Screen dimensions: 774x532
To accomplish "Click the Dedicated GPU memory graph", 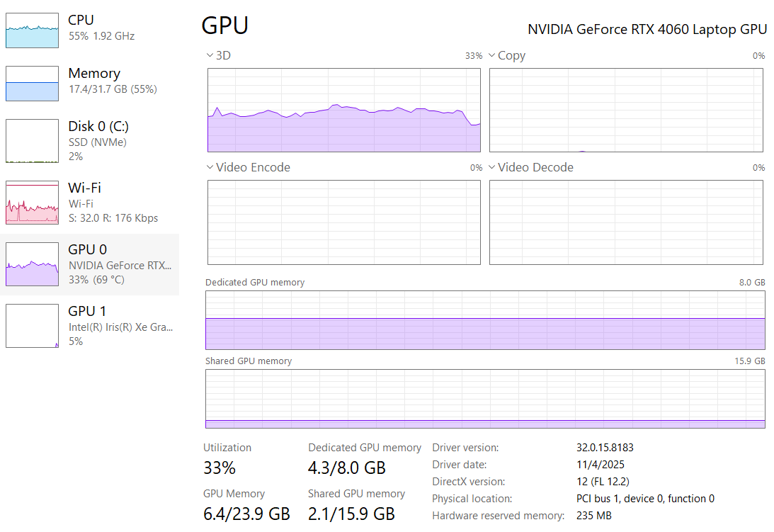I will (x=485, y=320).
